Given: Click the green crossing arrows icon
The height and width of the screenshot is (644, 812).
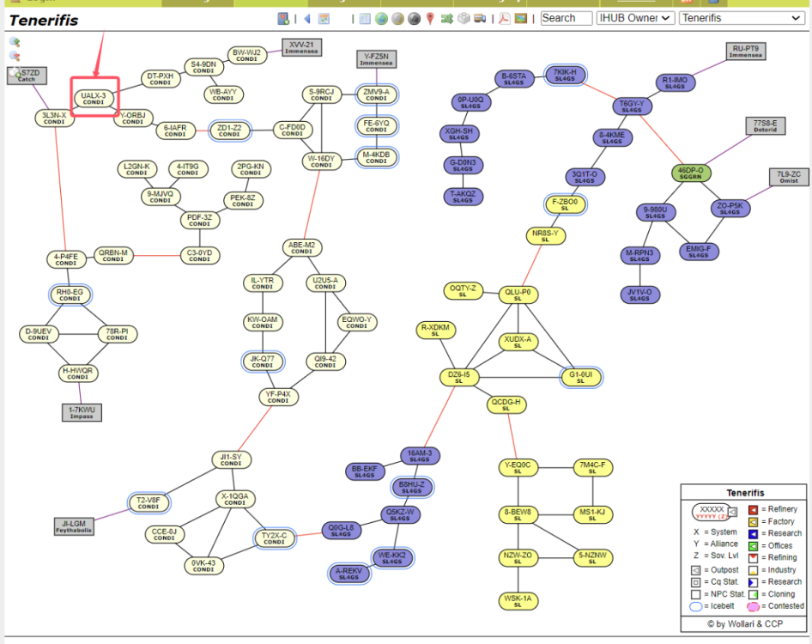Looking at the screenshot, I should (x=446, y=18).
